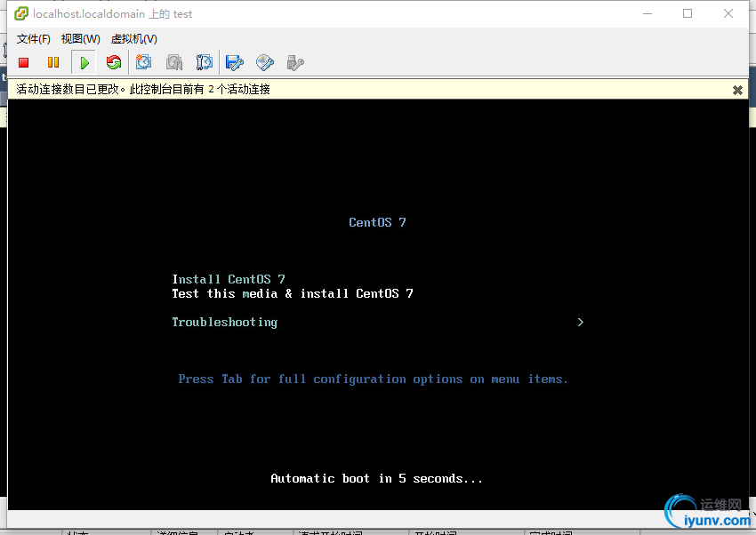This screenshot has width=756, height=535.
Task: Expand Troubleshooting submenu arrow
Action: (581, 323)
